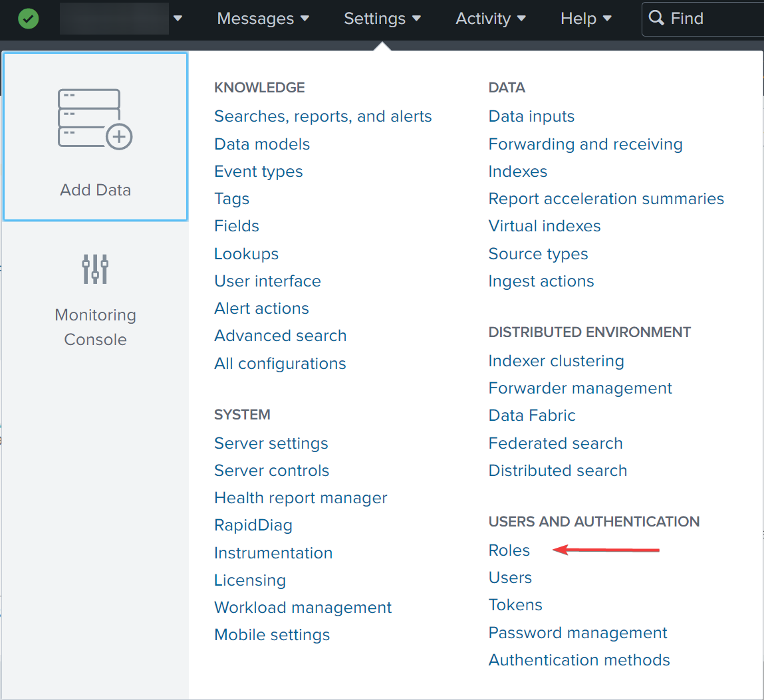The image size is (764, 700).
Task: Click the green health status check icon
Action: click(x=28, y=19)
